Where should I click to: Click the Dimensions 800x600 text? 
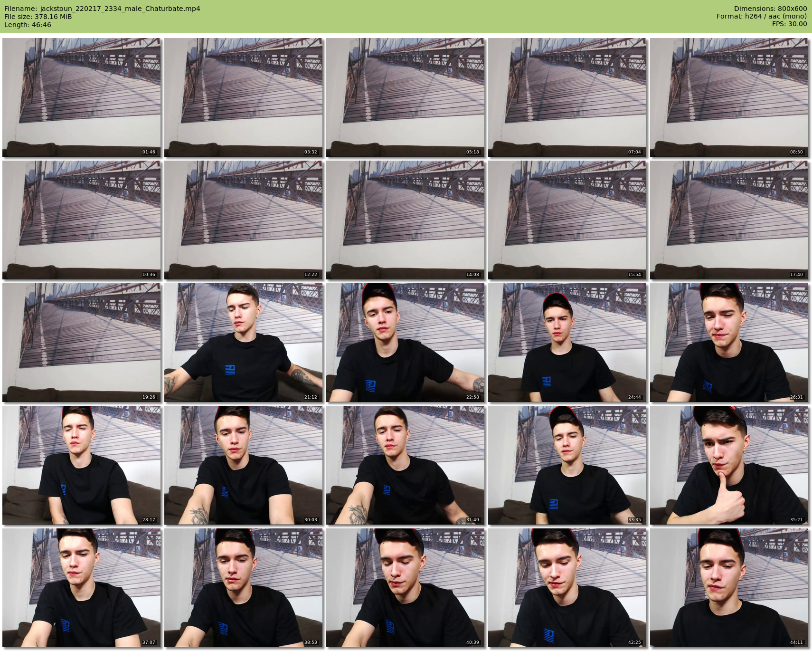pos(770,9)
